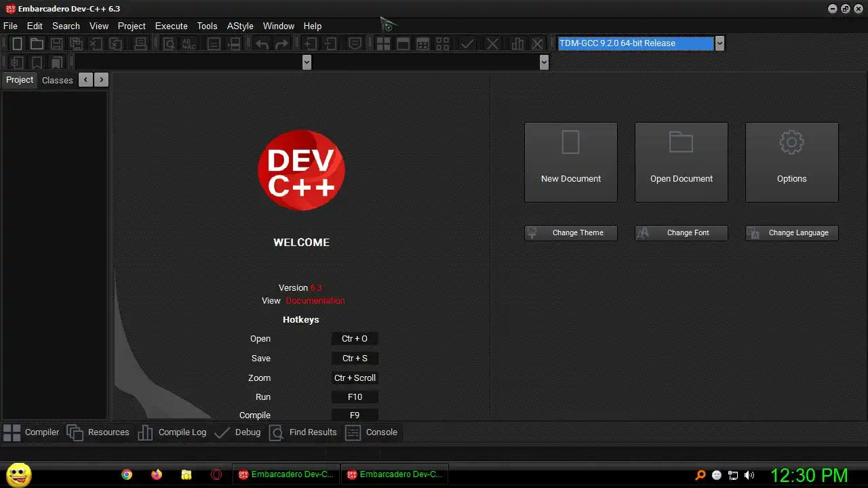Click the Rebuild All toolbar icon
Screen dimensions: 868x488
click(442, 43)
